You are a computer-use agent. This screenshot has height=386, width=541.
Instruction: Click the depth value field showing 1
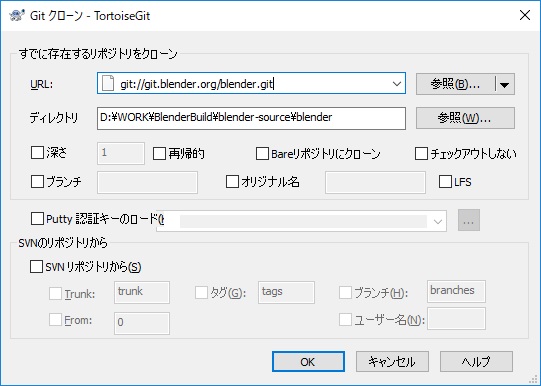point(121,153)
